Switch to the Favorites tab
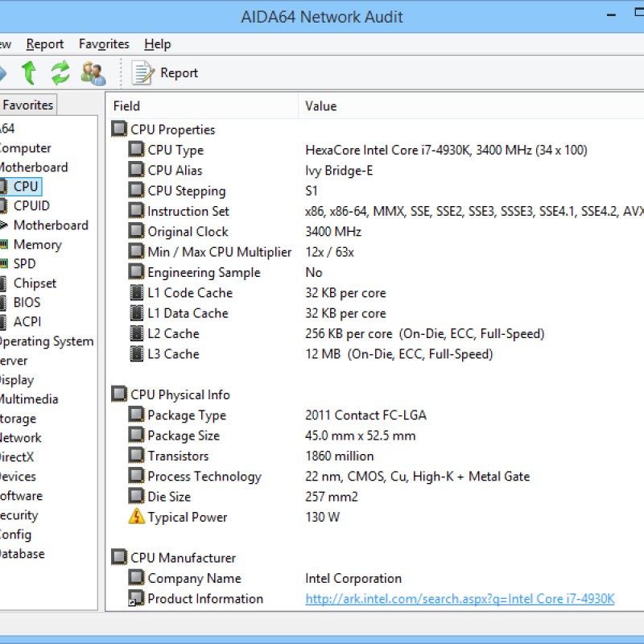Image resolution: width=644 pixels, height=644 pixels. (28, 105)
